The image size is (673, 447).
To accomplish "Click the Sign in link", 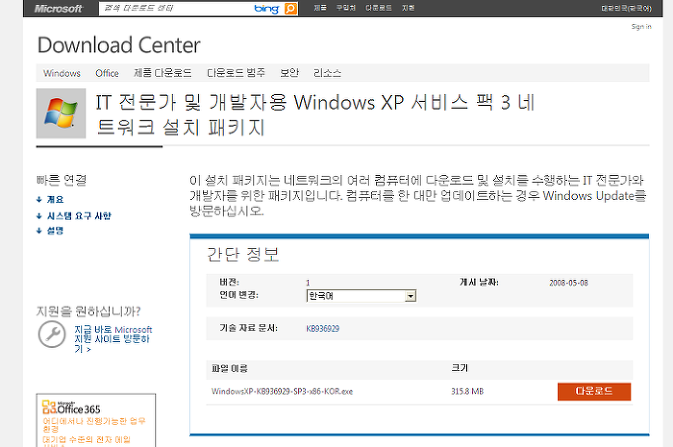I will coord(641,27).
